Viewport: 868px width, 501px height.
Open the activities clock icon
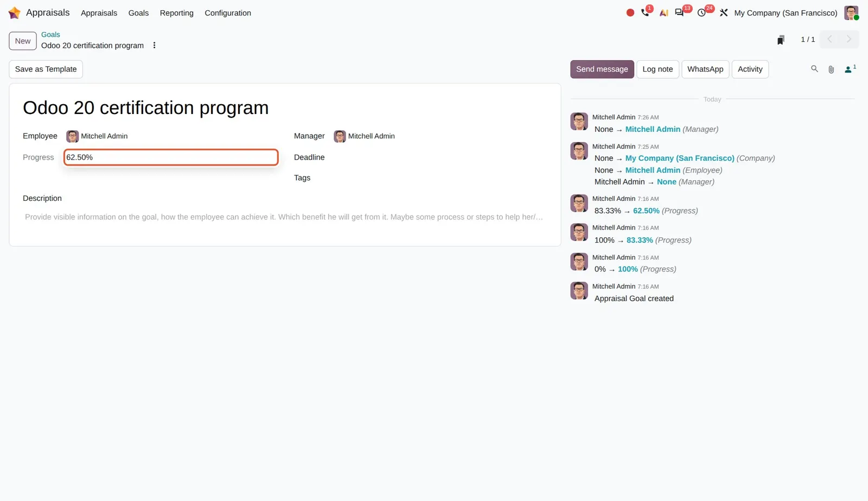tap(701, 12)
